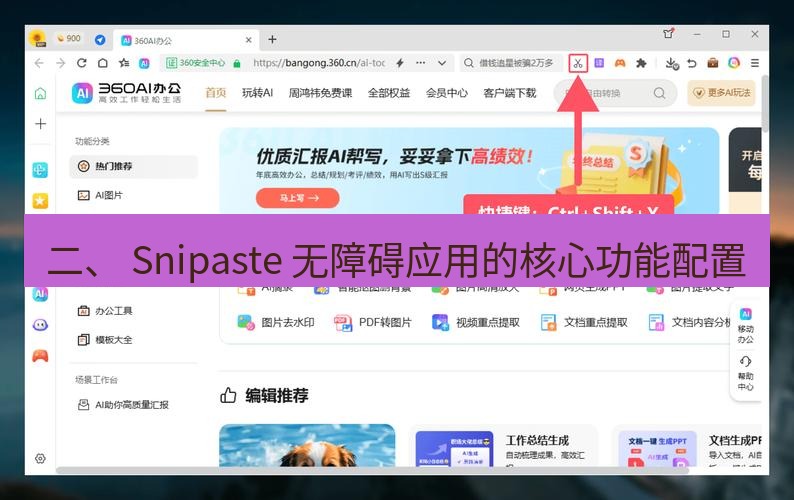The width and height of the screenshot is (794, 500).
Task: Open the 图片去水印 tool
Action: (x=276, y=322)
